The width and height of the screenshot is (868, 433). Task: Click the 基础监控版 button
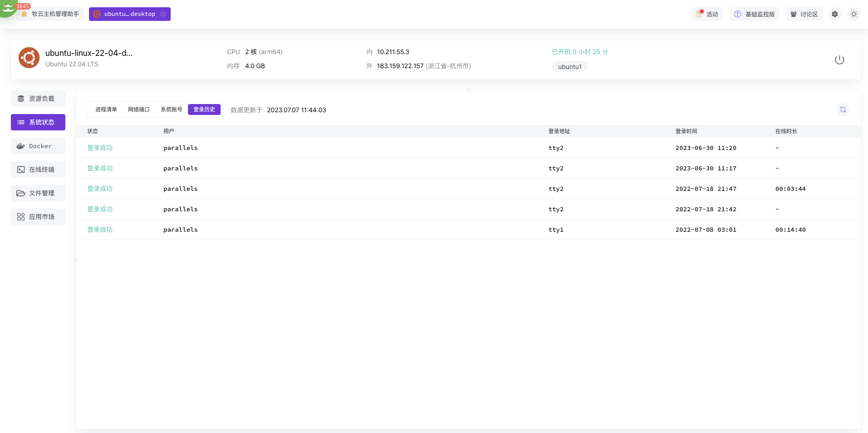click(x=755, y=14)
